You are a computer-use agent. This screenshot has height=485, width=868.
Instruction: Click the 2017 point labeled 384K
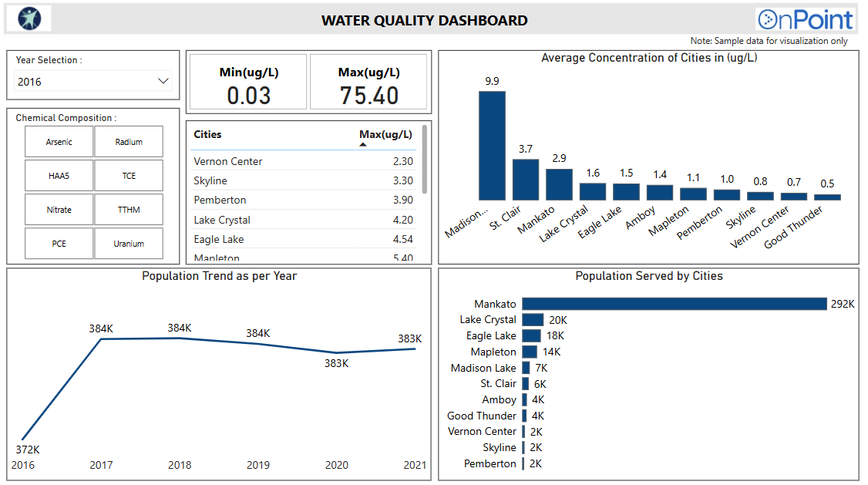click(101, 338)
